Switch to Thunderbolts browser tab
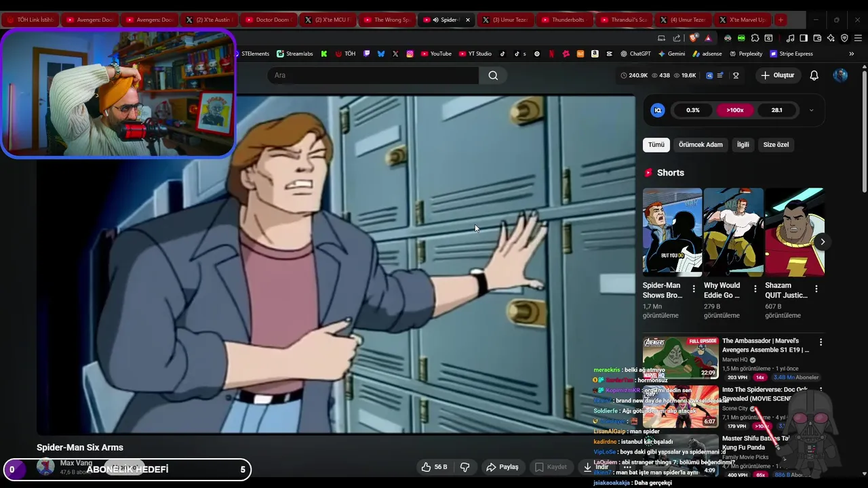The height and width of the screenshot is (488, 868). tap(565, 20)
